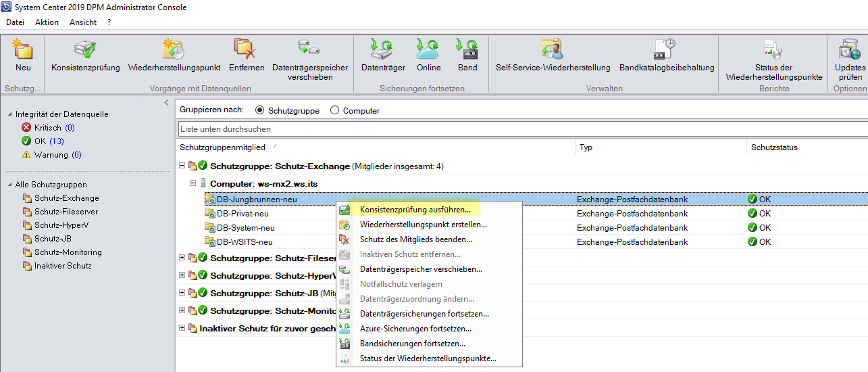The image size is (868, 372).
Task: Expand the Schutz-HyperV protection group
Action: (182, 275)
